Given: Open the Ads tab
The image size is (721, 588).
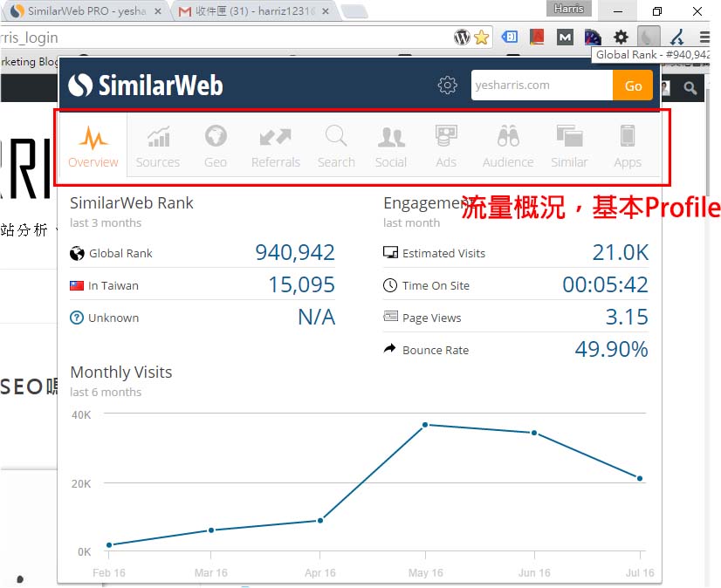Looking at the screenshot, I should [446, 147].
